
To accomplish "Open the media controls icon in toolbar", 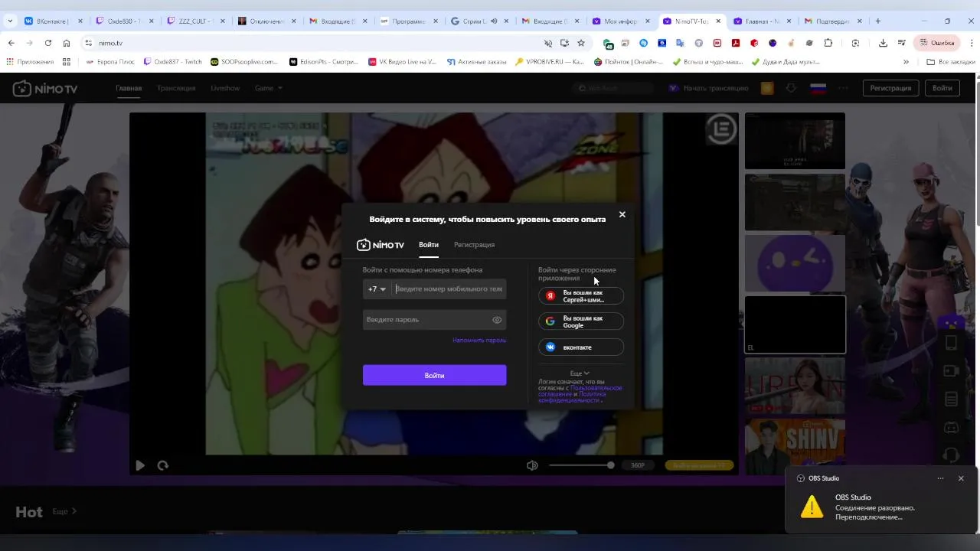I will 901,43.
